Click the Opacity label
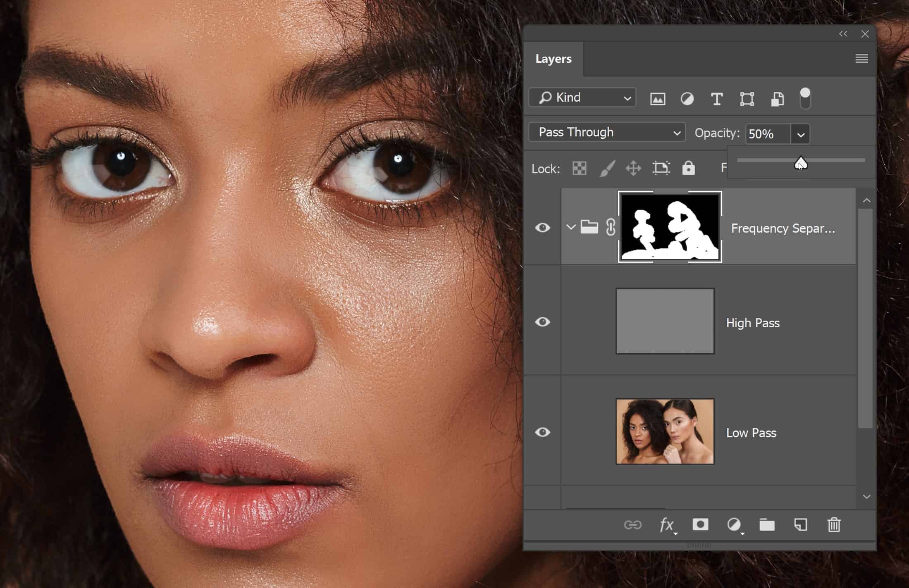 coord(717,133)
